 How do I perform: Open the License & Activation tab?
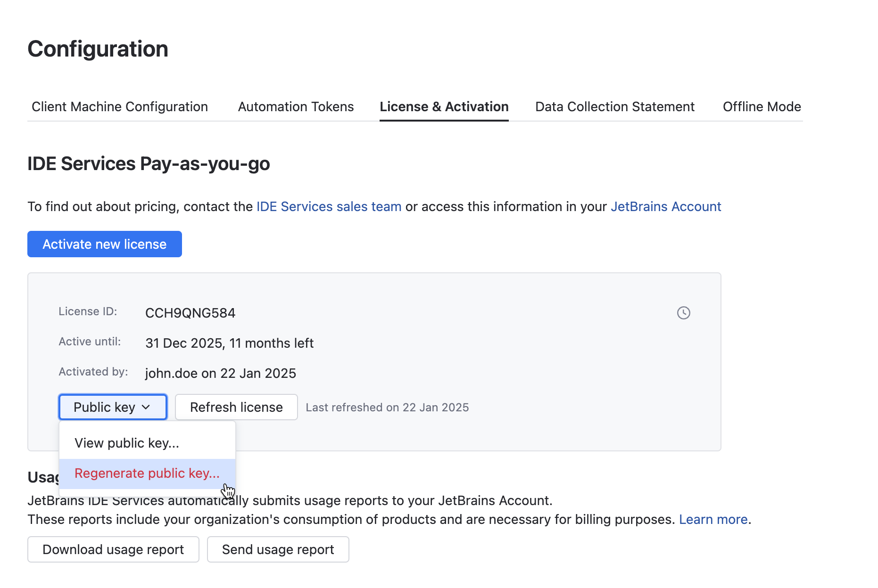click(444, 106)
